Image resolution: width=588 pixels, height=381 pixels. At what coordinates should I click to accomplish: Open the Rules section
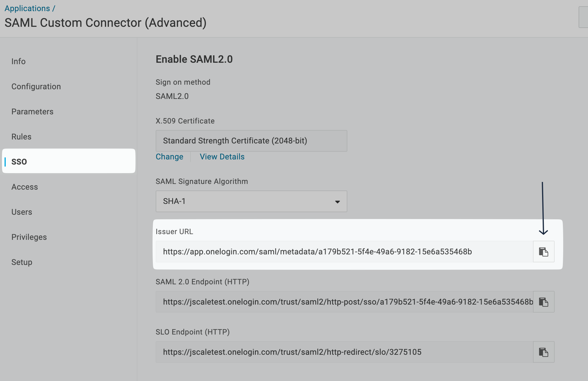[21, 137]
